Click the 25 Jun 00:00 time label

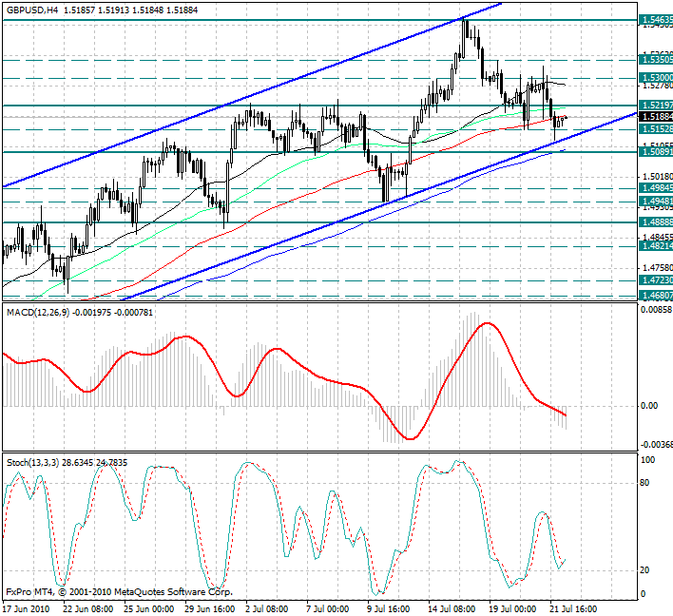(x=149, y=609)
